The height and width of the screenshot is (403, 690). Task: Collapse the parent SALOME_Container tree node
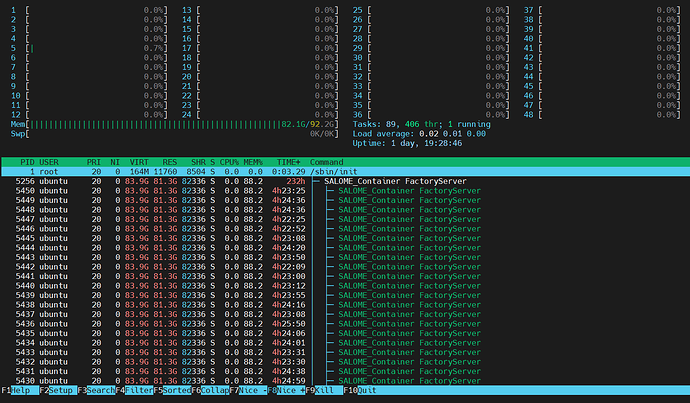pyautogui.click(x=316, y=181)
